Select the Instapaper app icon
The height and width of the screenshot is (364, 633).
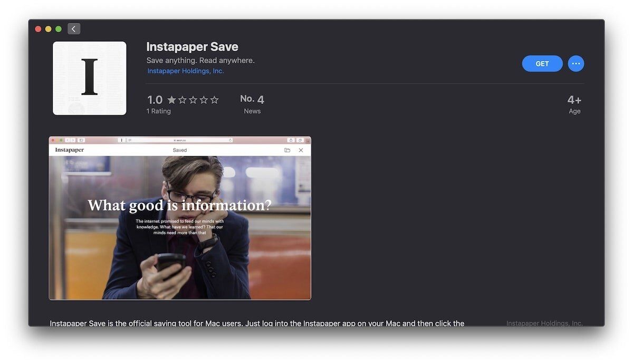(89, 78)
